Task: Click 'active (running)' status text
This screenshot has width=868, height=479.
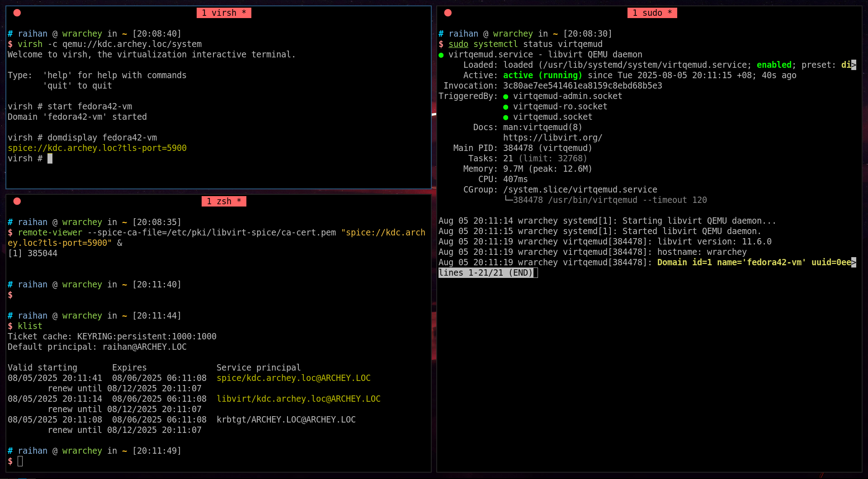Action: point(542,75)
